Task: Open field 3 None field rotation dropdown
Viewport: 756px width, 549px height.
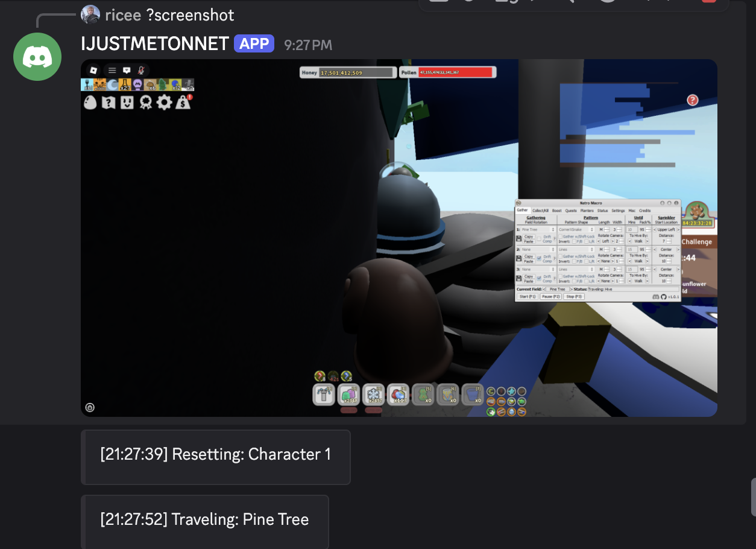Action: pos(538,269)
